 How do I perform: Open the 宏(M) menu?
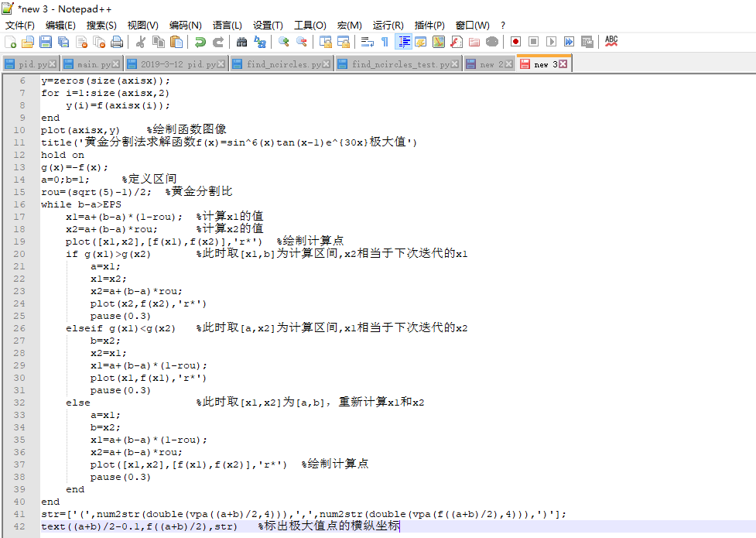[x=349, y=25]
